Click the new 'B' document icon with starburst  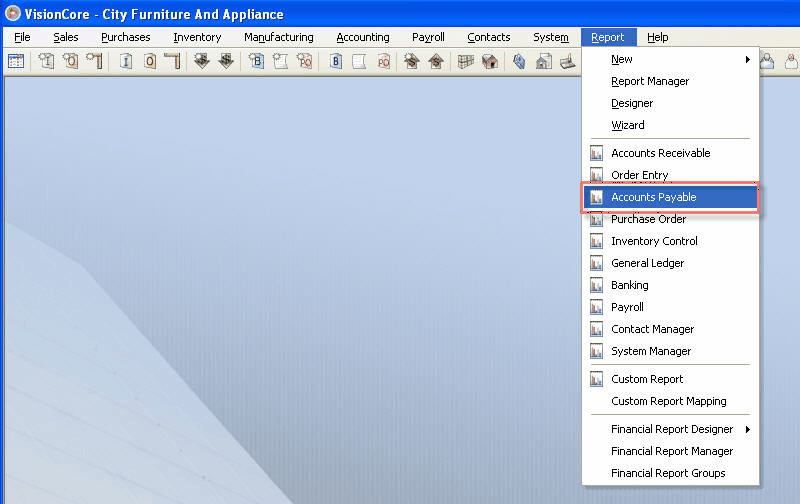click(x=256, y=61)
